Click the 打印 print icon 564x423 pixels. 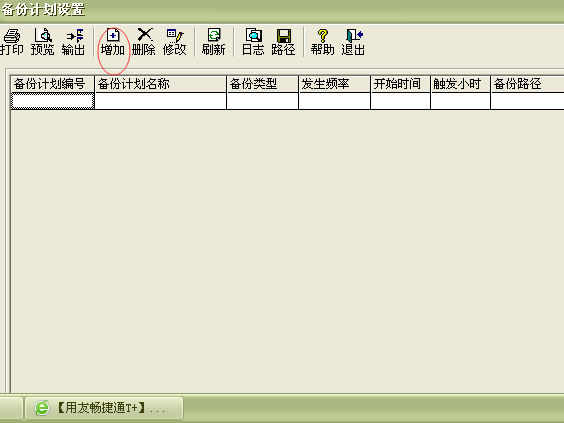pyautogui.click(x=11, y=42)
